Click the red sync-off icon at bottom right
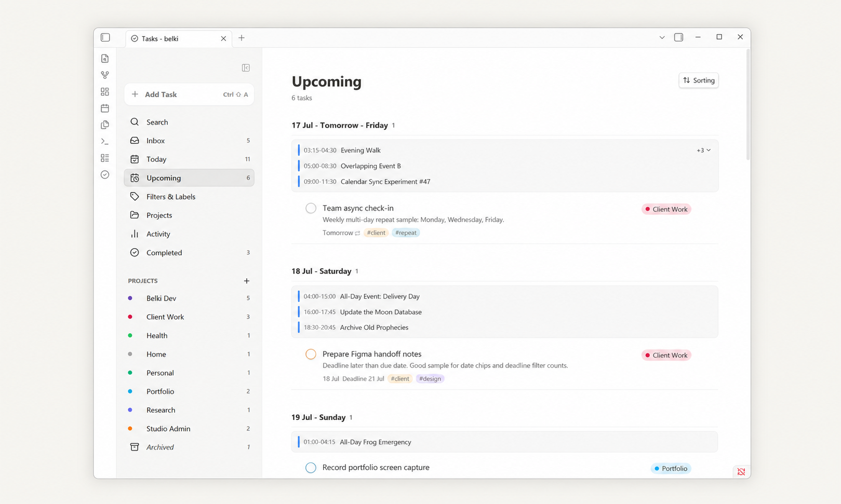The width and height of the screenshot is (841, 504). pyautogui.click(x=741, y=472)
